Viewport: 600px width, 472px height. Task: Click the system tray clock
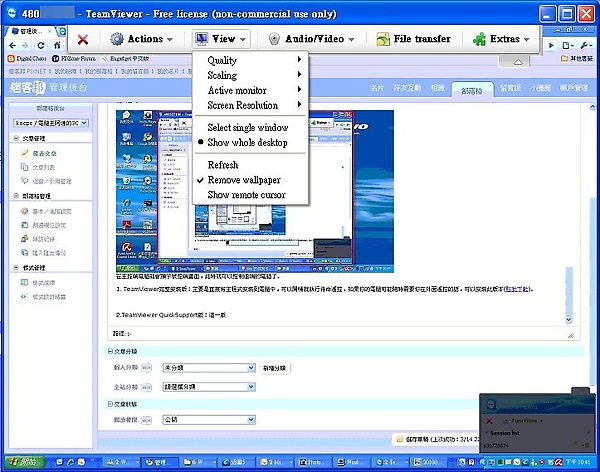pos(578,462)
